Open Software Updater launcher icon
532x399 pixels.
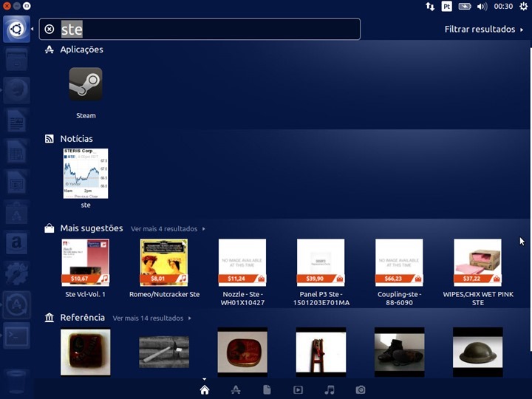[16, 304]
